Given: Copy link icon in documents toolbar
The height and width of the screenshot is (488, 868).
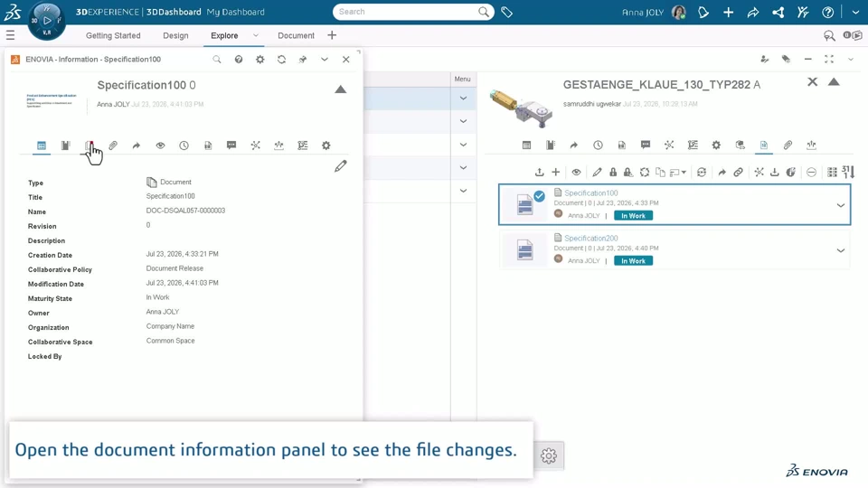Looking at the screenshot, I should 739,172.
